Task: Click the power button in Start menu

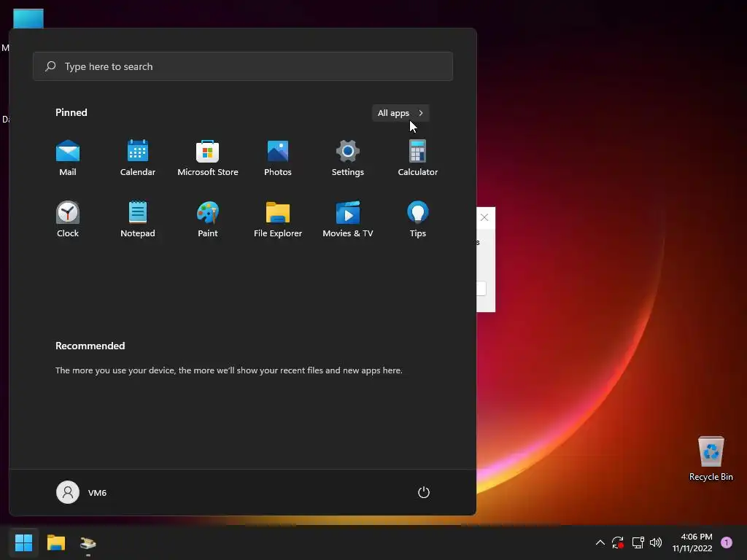Action: pyautogui.click(x=424, y=492)
